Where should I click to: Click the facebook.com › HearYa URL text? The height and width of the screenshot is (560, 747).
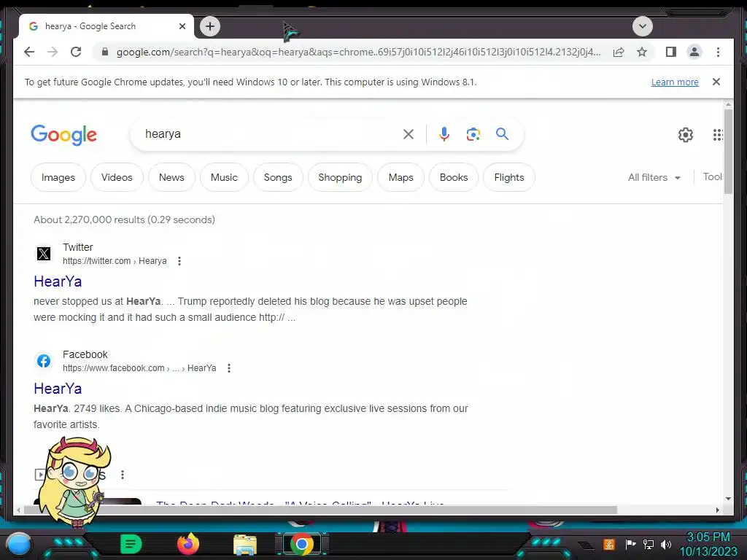[x=139, y=368]
